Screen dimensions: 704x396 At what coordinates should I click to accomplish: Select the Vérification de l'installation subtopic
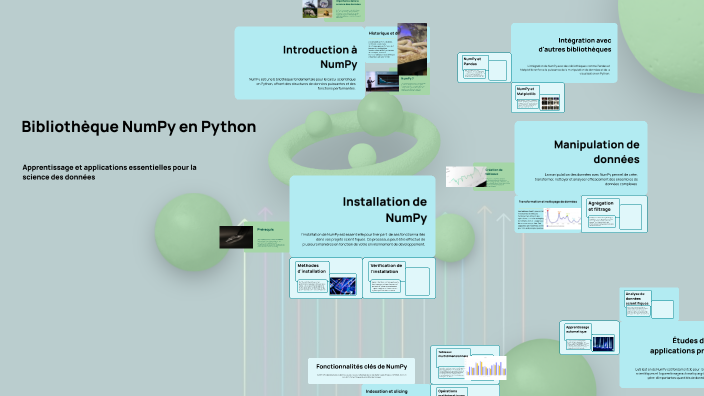pos(399,278)
